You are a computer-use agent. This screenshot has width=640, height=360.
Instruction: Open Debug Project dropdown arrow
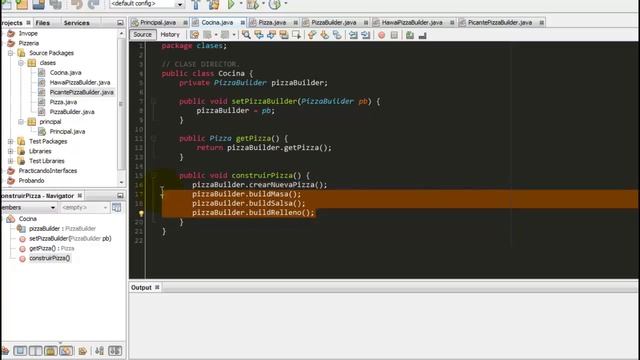click(x=263, y=4)
